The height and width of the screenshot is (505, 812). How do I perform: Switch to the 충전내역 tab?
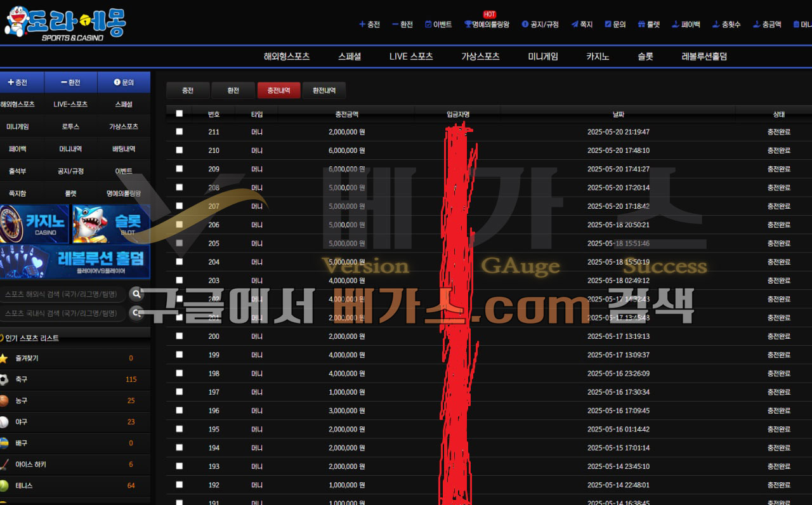[x=278, y=91]
